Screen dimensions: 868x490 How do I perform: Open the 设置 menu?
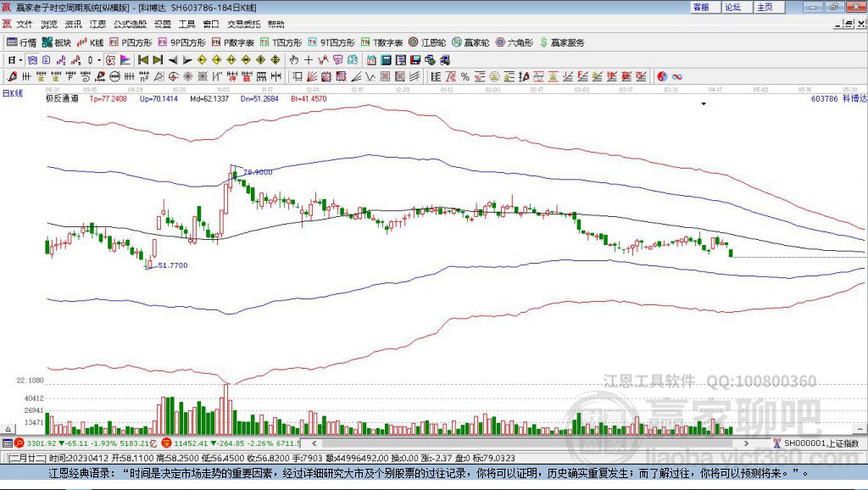[163, 24]
